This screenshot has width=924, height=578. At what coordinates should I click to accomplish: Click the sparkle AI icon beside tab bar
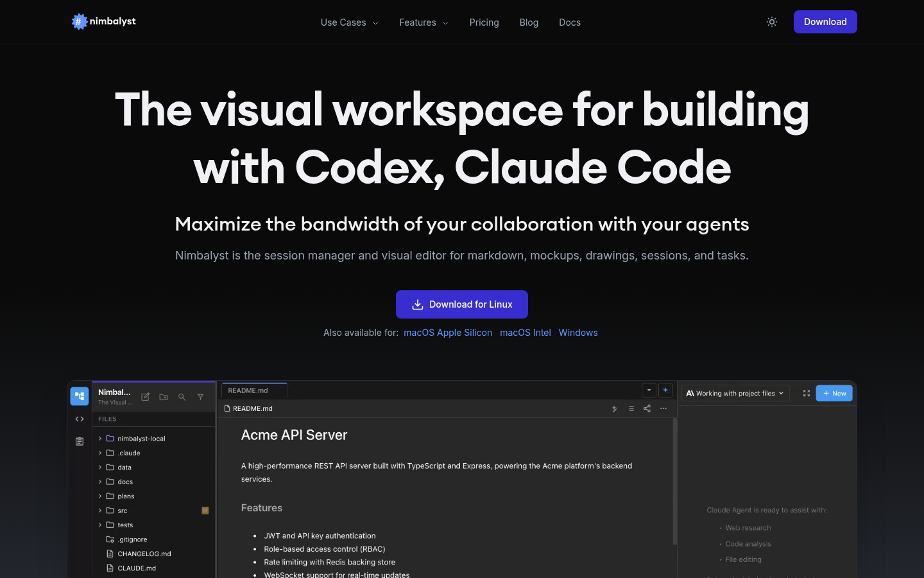[x=665, y=390]
